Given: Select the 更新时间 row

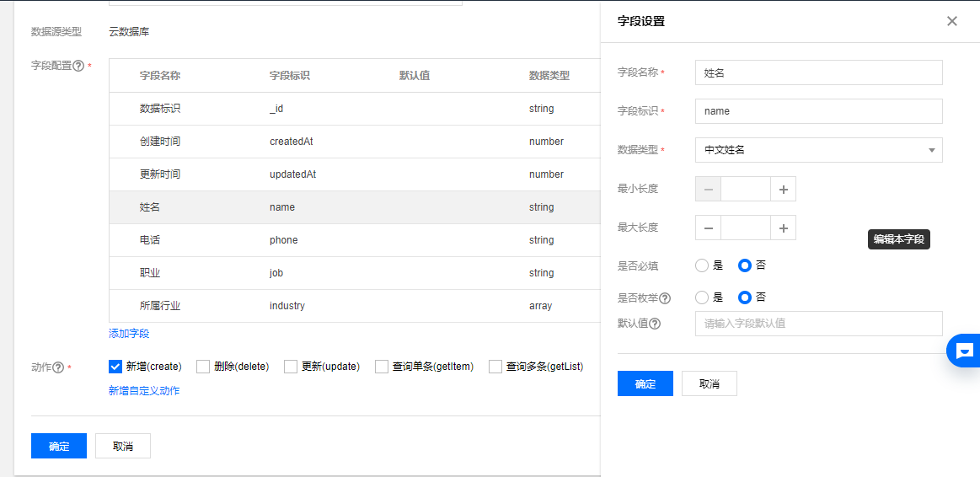Looking at the screenshot, I should point(355,174).
